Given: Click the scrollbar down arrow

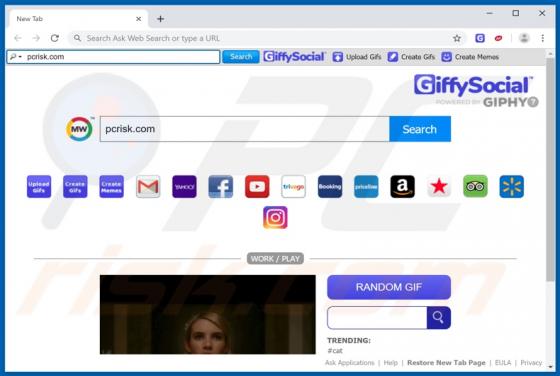Looking at the screenshot, I should point(550,366).
